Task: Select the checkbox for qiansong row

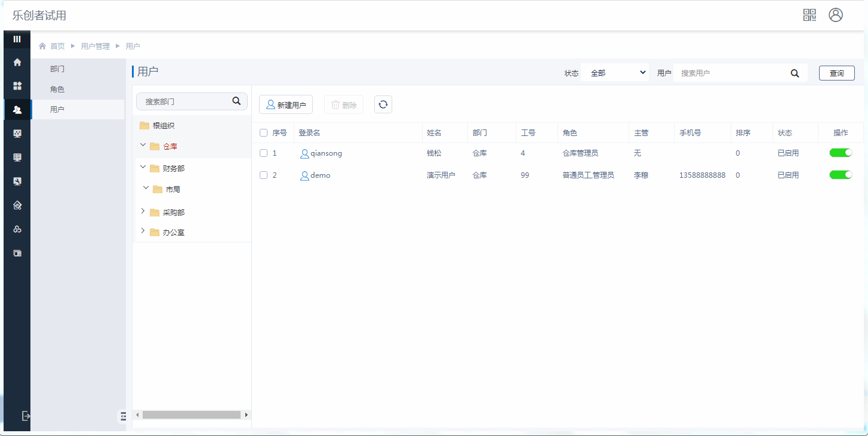Action: 263,153
